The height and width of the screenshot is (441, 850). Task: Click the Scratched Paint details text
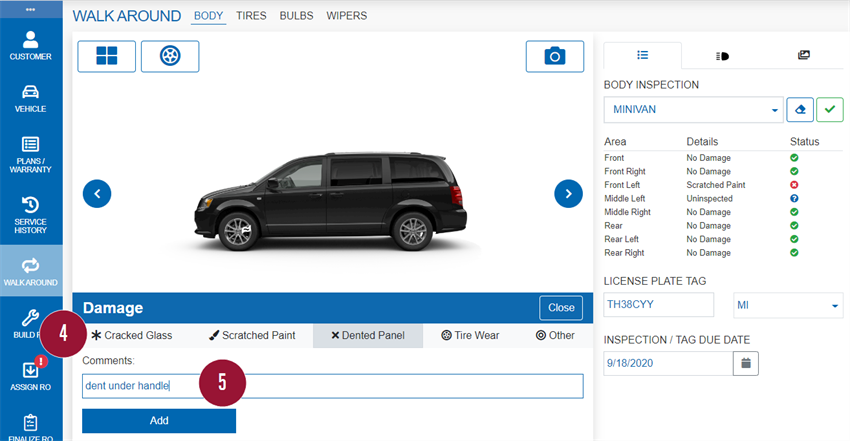coord(716,185)
